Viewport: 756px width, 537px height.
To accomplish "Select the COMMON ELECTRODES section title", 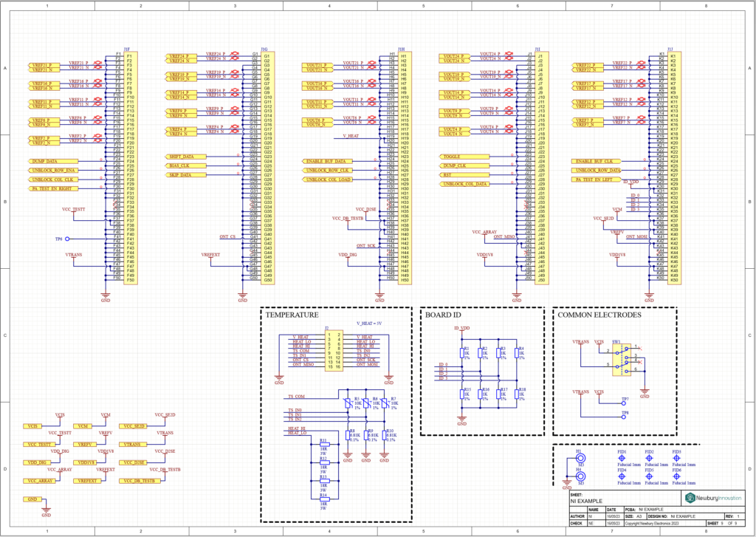I will click(x=599, y=315).
